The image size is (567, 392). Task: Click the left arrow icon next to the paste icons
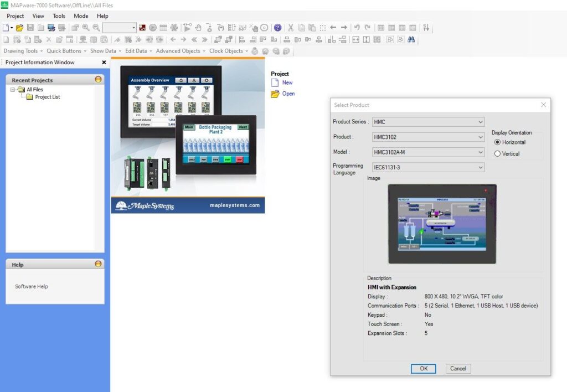pos(333,28)
